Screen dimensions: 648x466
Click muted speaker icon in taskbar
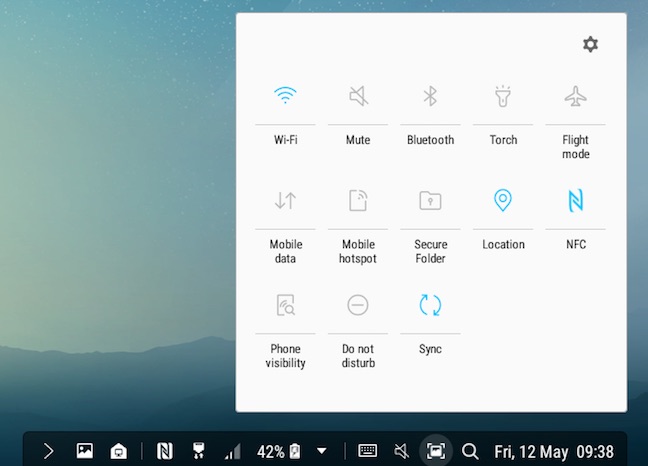tap(401, 451)
